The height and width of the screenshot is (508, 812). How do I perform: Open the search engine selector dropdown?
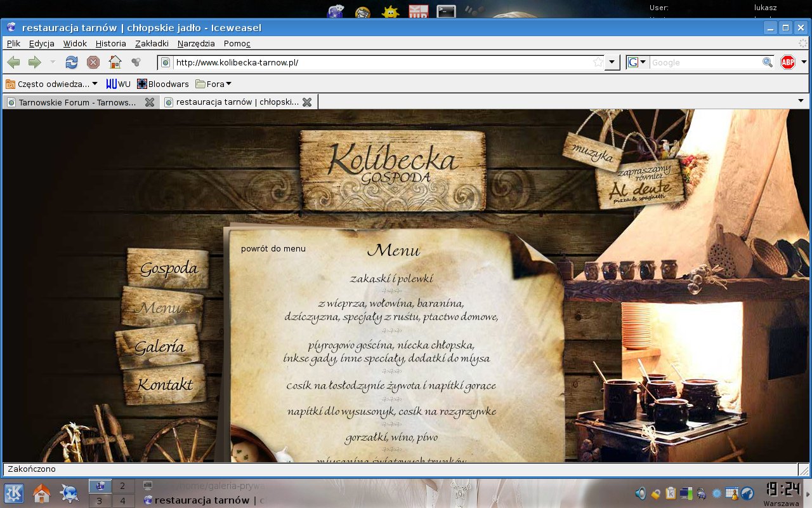click(637, 62)
